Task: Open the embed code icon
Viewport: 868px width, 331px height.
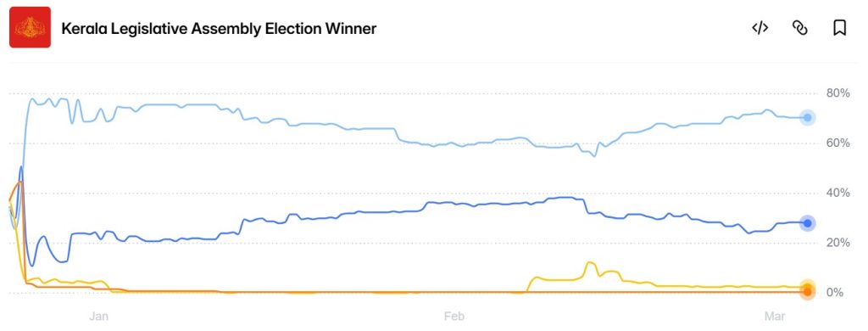Action: [x=759, y=28]
